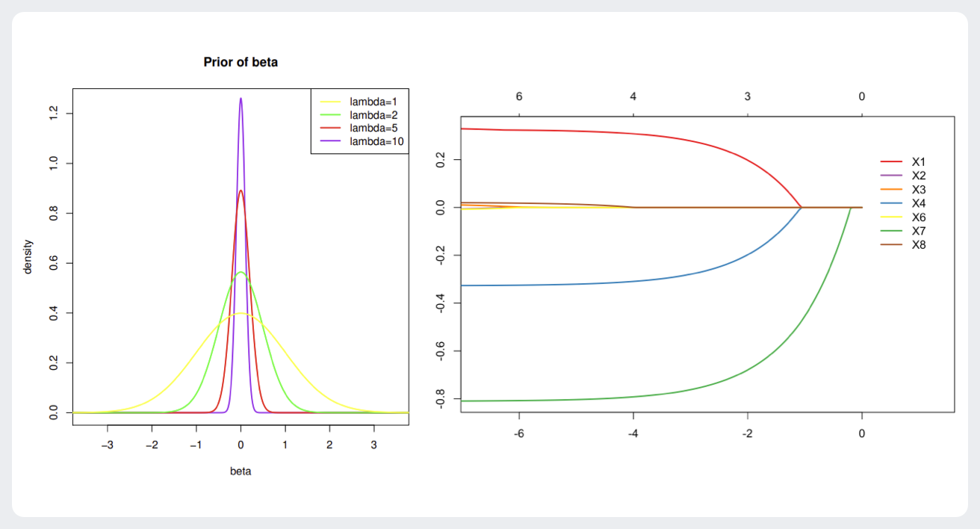
Task: Click the "beta" x-axis label
Action: [241, 471]
